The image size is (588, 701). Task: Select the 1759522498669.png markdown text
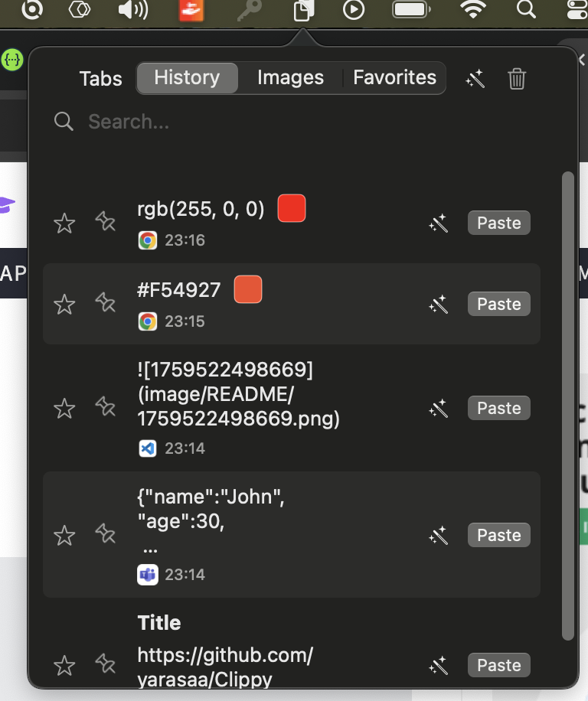tap(238, 394)
